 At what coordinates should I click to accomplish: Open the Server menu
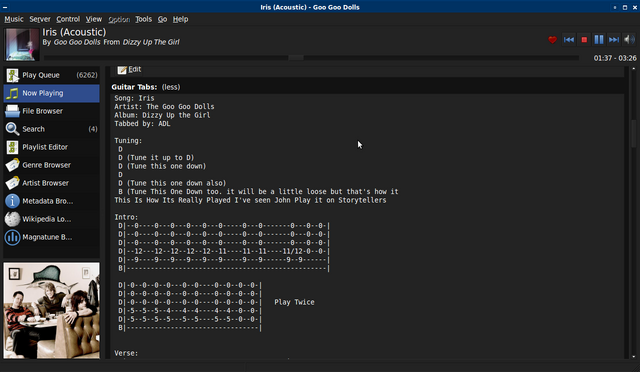[x=40, y=19]
